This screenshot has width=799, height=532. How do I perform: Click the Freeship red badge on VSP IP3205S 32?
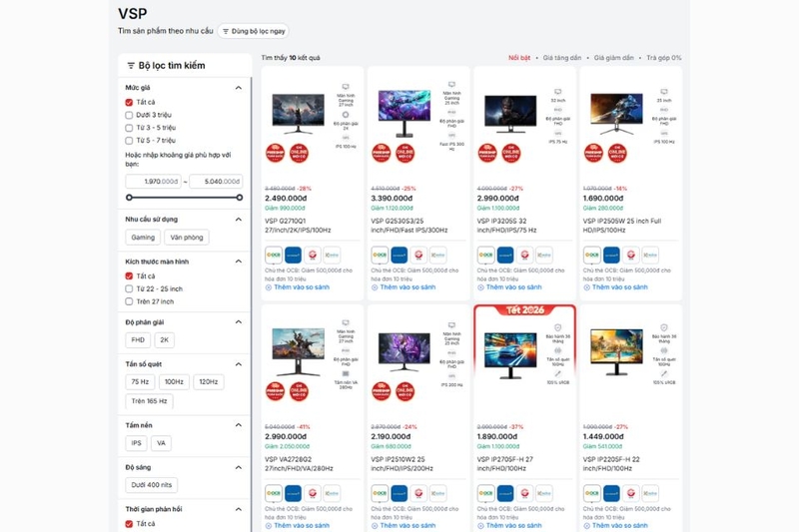coord(487,154)
